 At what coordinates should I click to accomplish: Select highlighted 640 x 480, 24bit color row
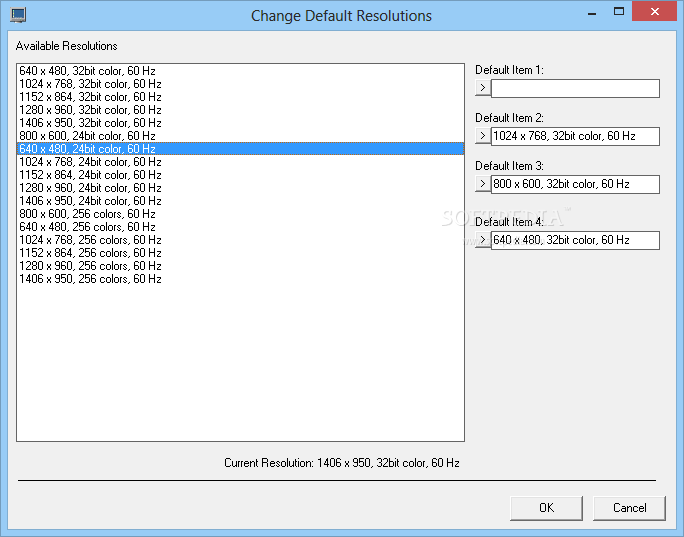click(x=240, y=149)
